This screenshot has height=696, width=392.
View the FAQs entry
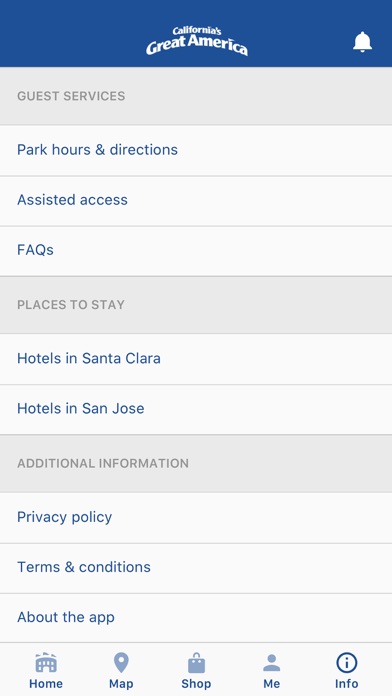tap(196, 250)
